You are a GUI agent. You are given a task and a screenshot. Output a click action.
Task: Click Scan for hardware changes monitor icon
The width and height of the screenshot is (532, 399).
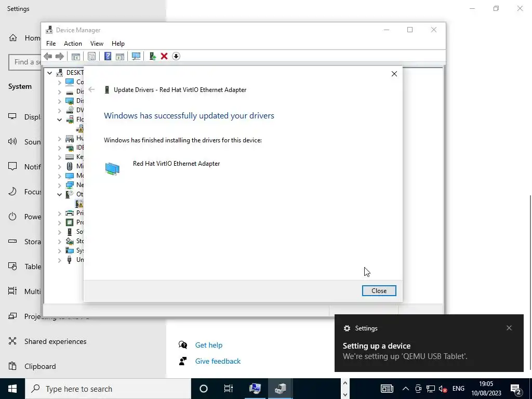136,56
